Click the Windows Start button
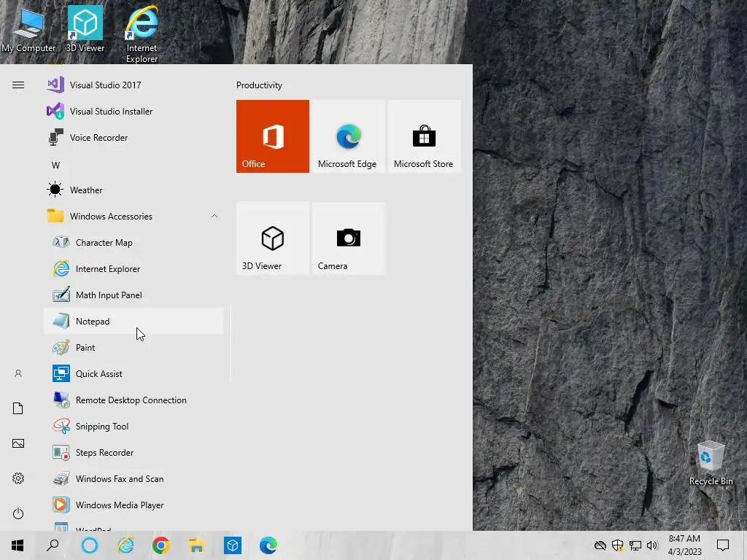 coord(18,545)
